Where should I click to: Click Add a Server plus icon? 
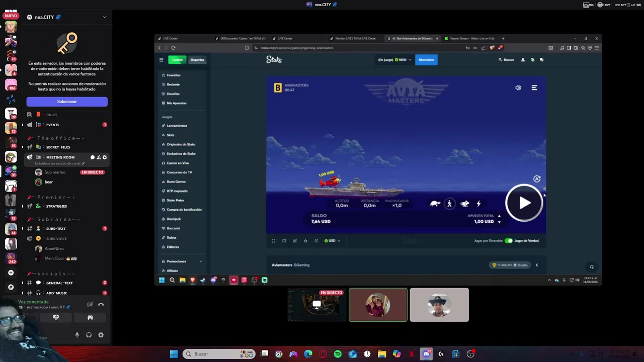point(11,273)
